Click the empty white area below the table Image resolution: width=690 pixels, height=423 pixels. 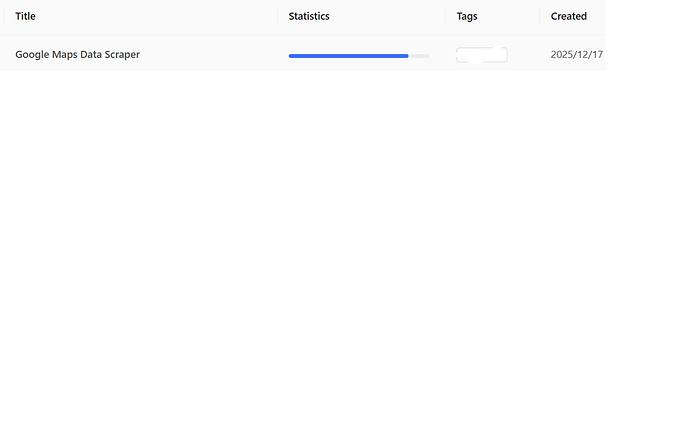300,250
